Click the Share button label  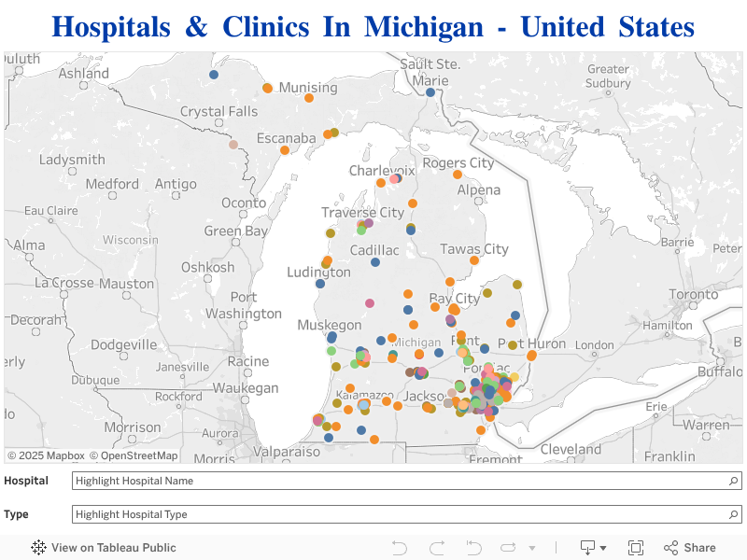tap(699, 548)
